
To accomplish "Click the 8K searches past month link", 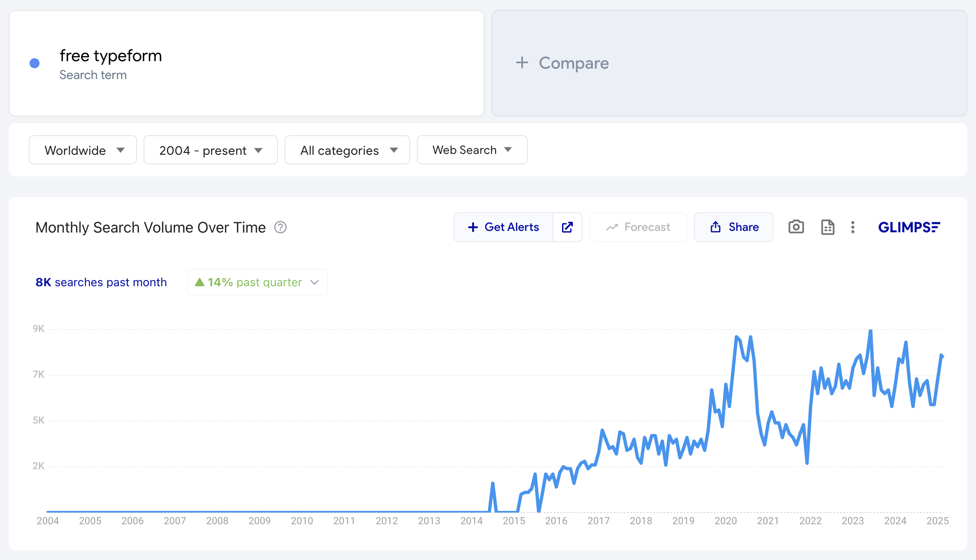I will [x=101, y=282].
